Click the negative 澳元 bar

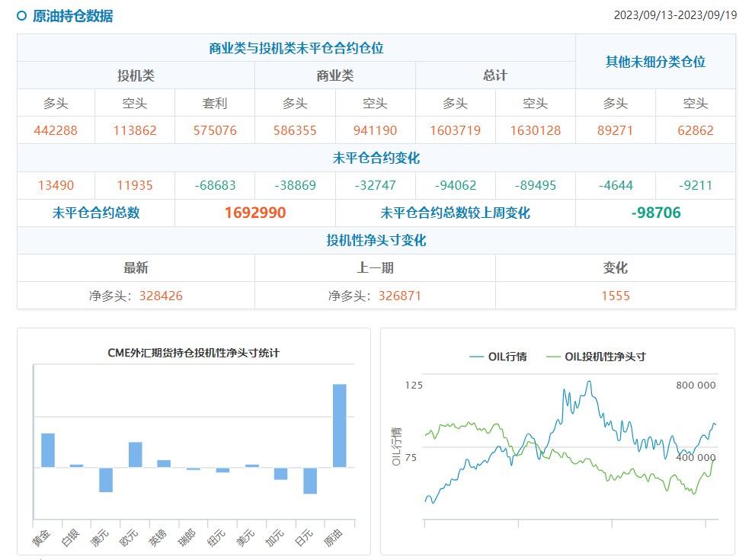(x=106, y=479)
